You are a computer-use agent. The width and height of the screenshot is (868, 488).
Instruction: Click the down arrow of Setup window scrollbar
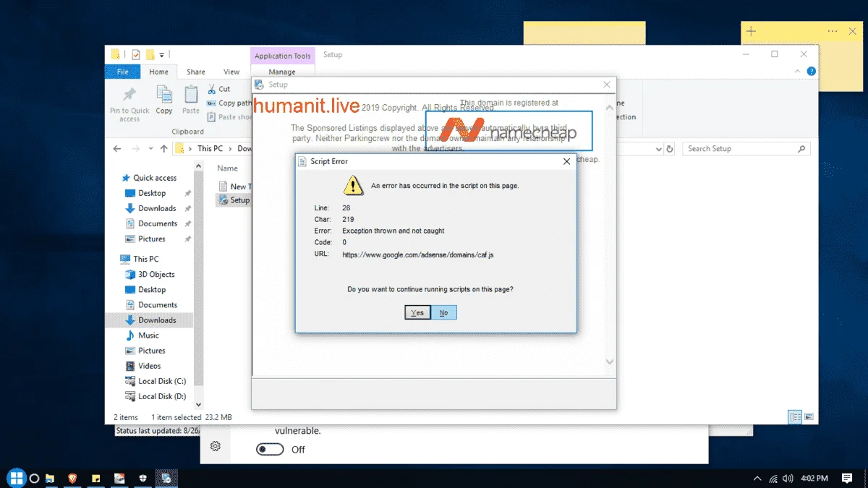click(x=609, y=361)
